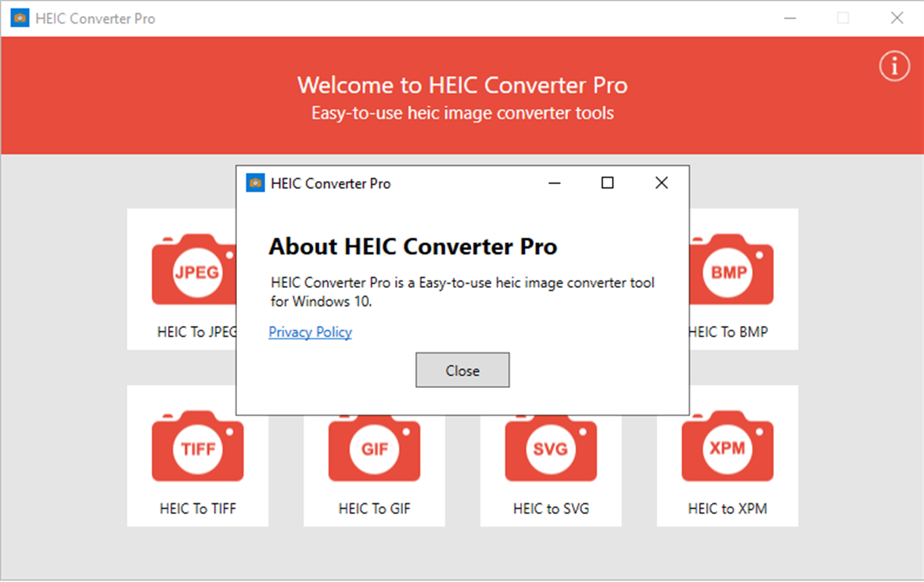Minimize the main HEIC Converter Pro window
Image resolution: width=924 pixels, height=582 pixels.
click(x=790, y=18)
